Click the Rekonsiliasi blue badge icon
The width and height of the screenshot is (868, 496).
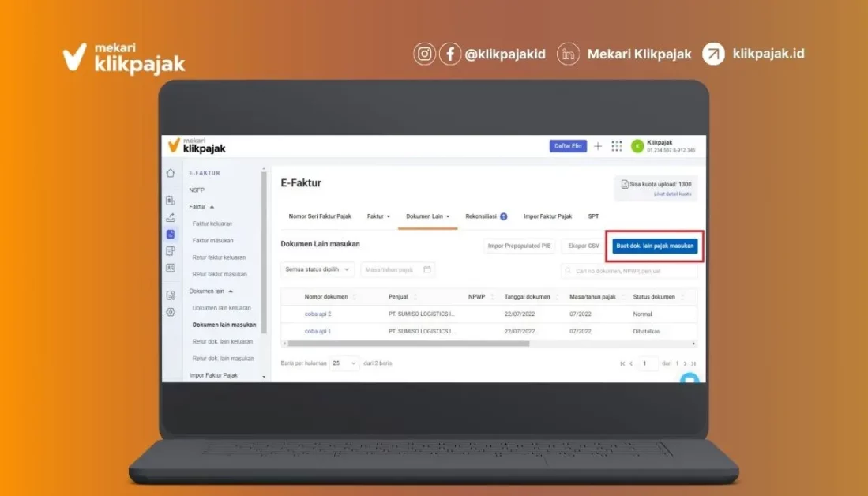[504, 216]
